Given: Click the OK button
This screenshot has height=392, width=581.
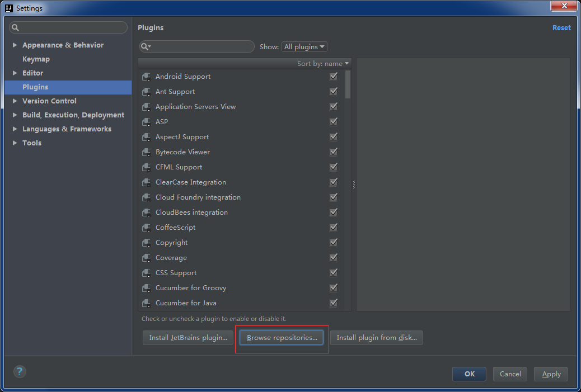Looking at the screenshot, I should pos(469,374).
